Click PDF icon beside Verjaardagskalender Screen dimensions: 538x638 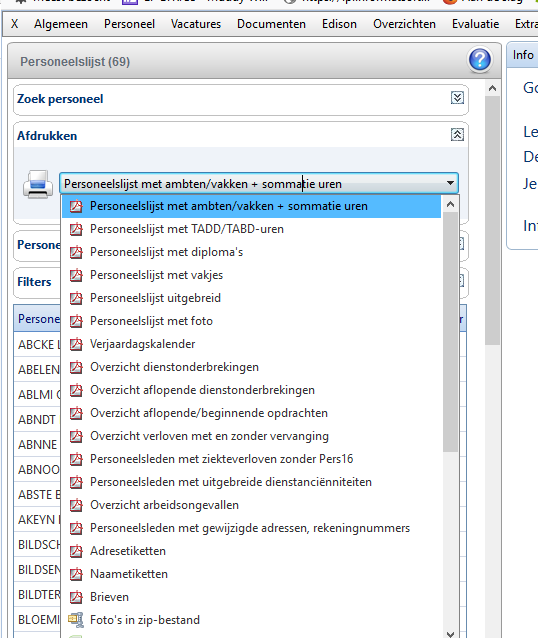click(x=76, y=344)
